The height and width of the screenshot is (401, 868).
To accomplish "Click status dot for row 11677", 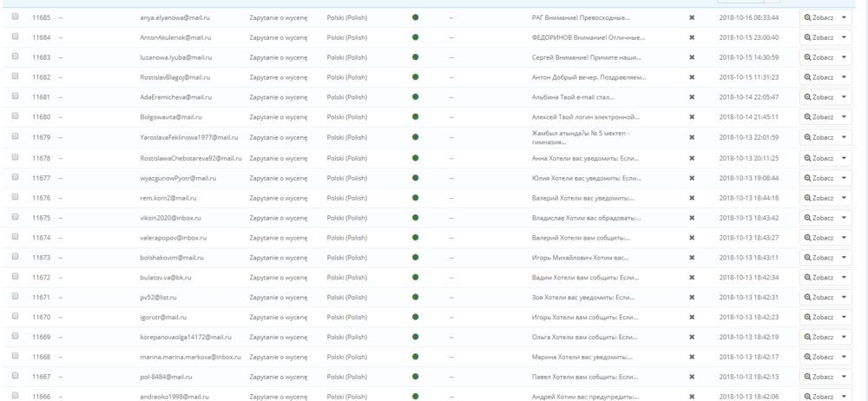I will point(415,178).
